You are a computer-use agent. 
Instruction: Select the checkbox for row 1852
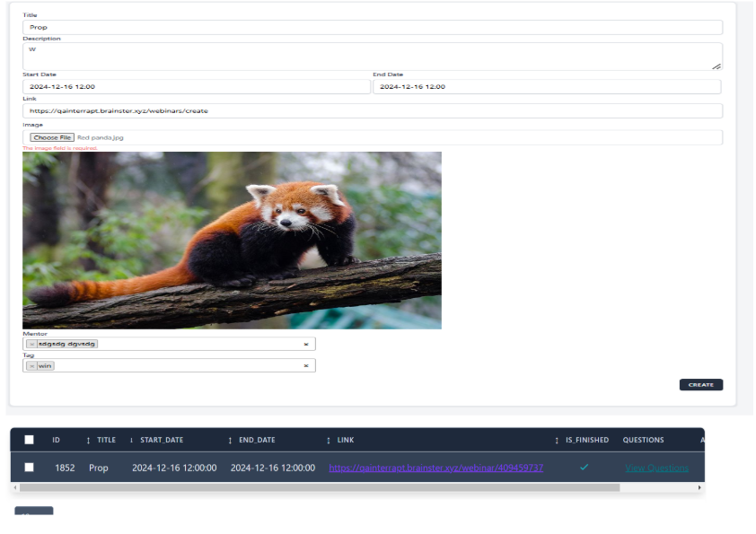[x=30, y=468]
